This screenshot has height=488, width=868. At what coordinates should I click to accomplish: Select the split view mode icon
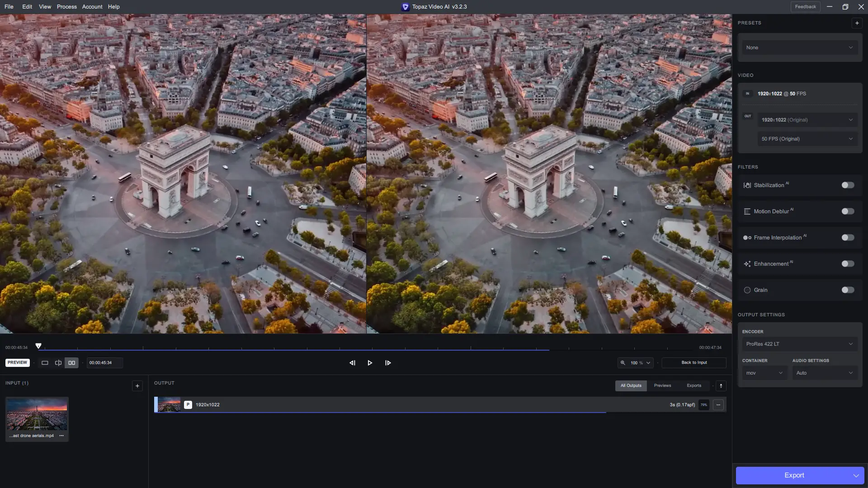click(58, 363)
